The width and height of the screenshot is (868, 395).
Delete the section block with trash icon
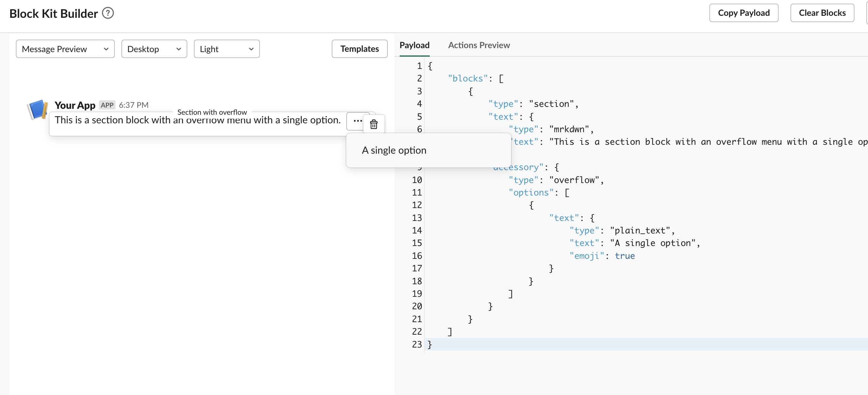point(374,124)
